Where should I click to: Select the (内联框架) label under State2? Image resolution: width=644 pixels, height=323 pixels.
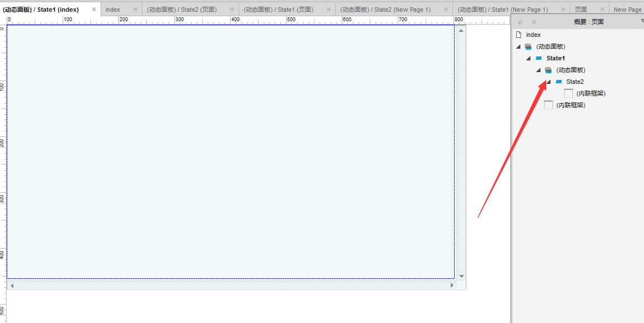pyautogui.click(x=591, y=94)
